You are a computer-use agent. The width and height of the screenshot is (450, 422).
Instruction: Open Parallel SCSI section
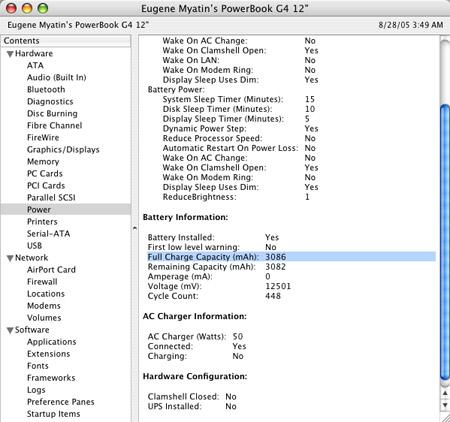point(51,197)
